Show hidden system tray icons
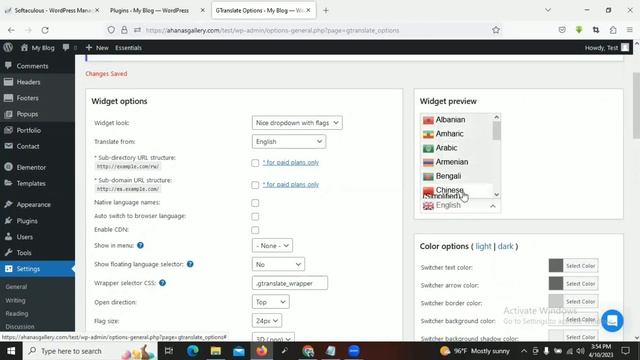 tap(524, 351)
